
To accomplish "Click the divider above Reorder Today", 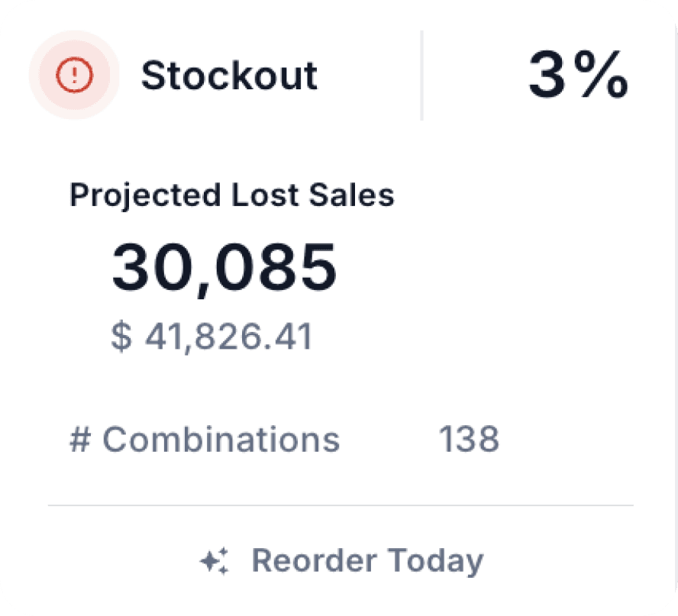I will coord(340,505).
